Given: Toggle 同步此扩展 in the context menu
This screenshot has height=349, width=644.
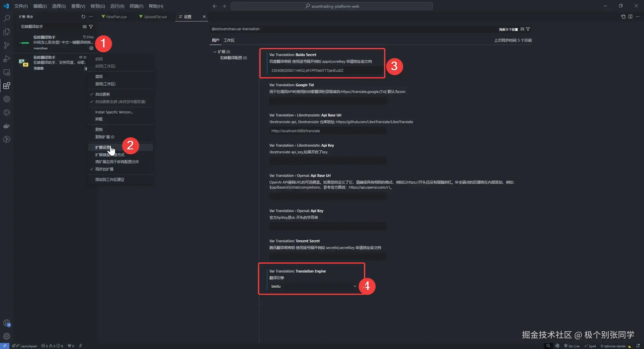Looking at the screenshot, I should click(x=120, y=169).
